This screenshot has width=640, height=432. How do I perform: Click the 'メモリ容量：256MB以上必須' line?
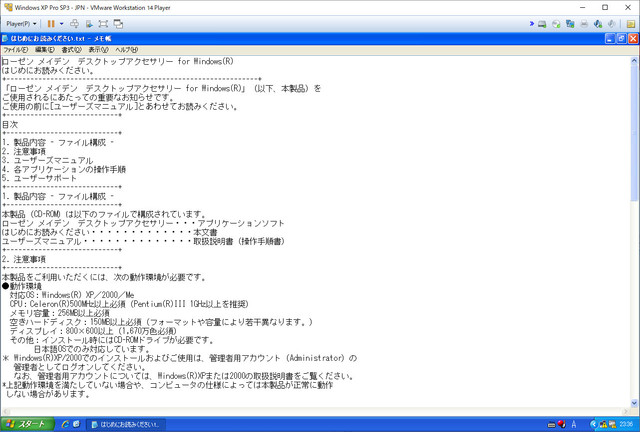60,313
